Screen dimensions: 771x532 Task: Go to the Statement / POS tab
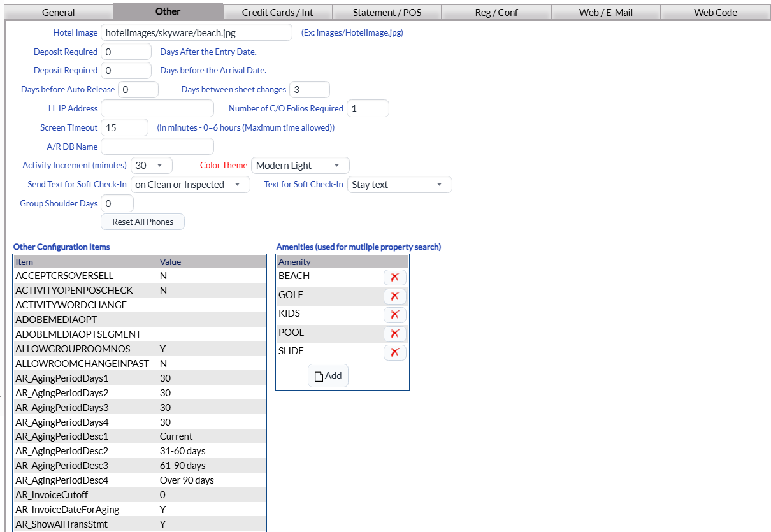[x=387, y=12]
